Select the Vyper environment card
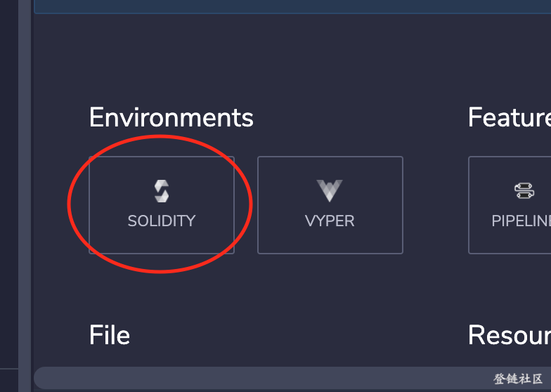Viewport: 551px width, 392px height. click(330, 205)
